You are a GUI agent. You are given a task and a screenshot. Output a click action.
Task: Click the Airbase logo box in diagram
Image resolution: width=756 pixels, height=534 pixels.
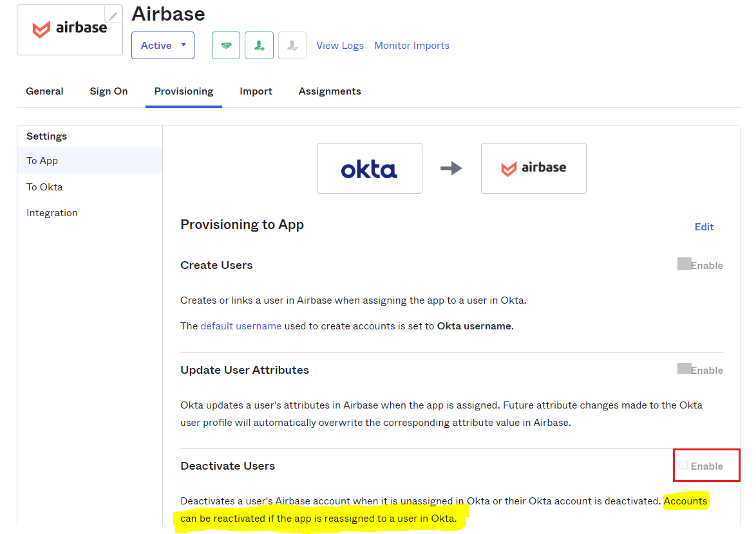pyautogui.click(x=533, y=169)
